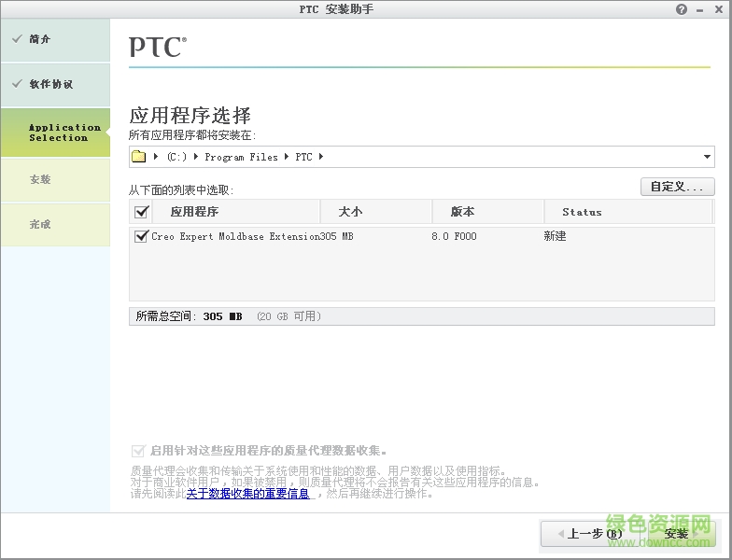Go to the 简介 step in sidebar

point(55,39)
